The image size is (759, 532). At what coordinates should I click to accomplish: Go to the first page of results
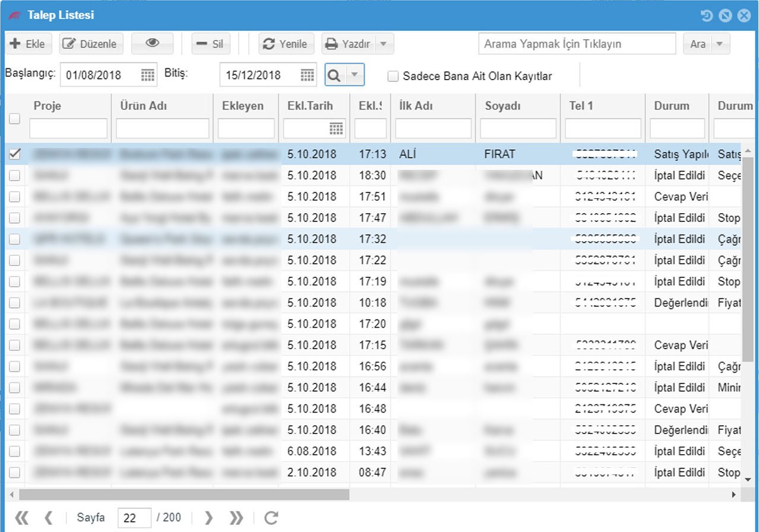21,518
